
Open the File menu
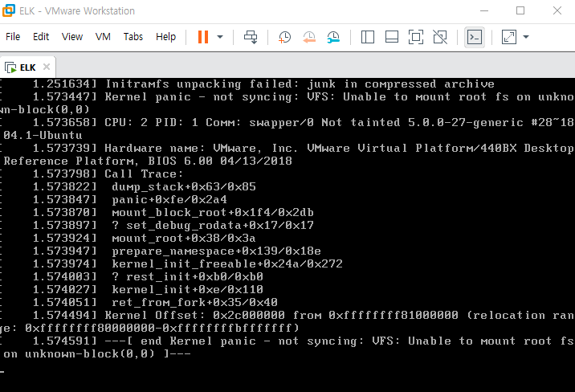13,37
